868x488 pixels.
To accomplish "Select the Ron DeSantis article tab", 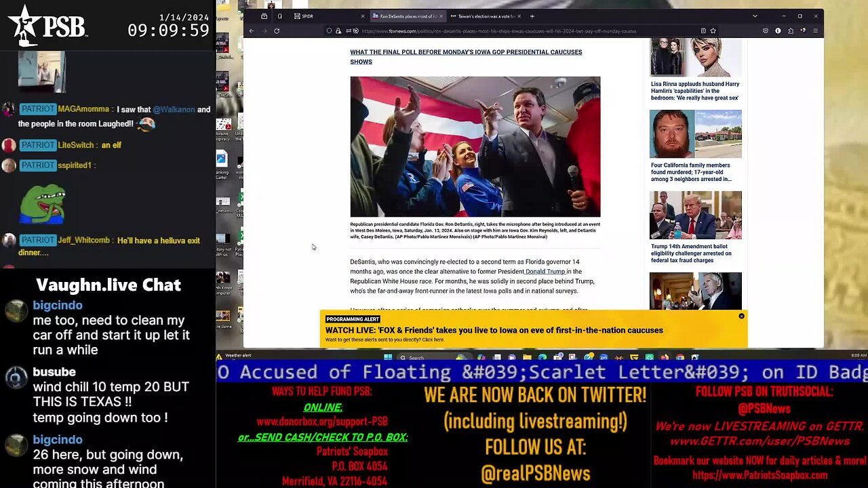I will 407,16.
